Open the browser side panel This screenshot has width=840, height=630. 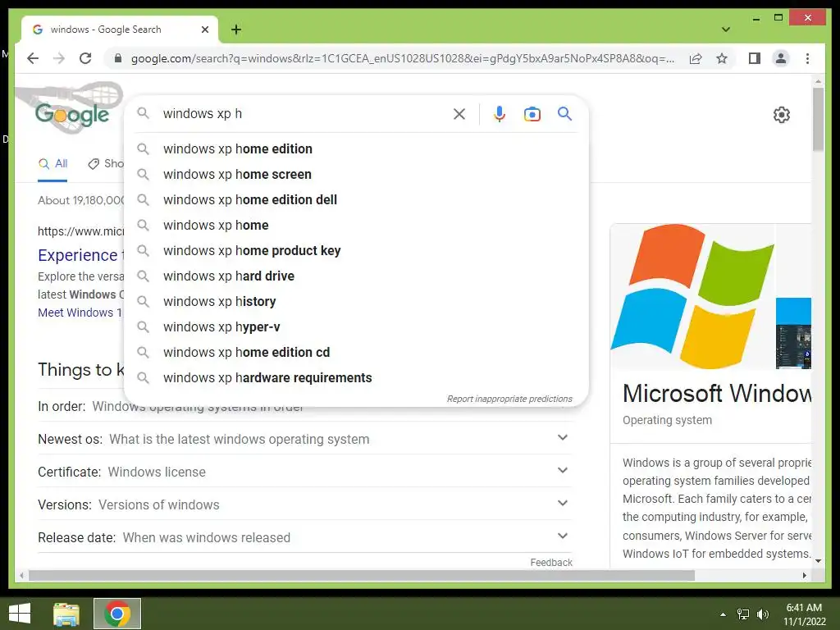[x=755, y=58]
